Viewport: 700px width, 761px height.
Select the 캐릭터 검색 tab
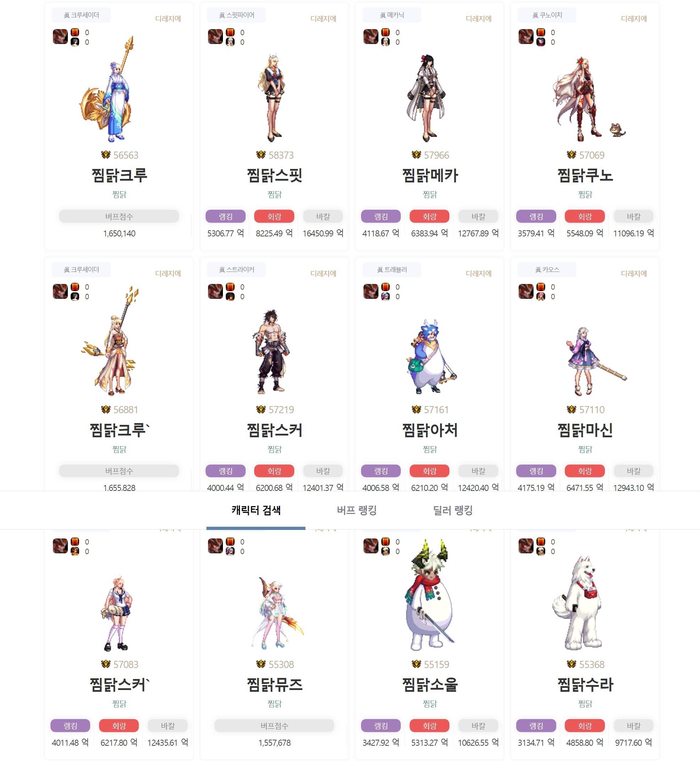click(x=256, y=510)
